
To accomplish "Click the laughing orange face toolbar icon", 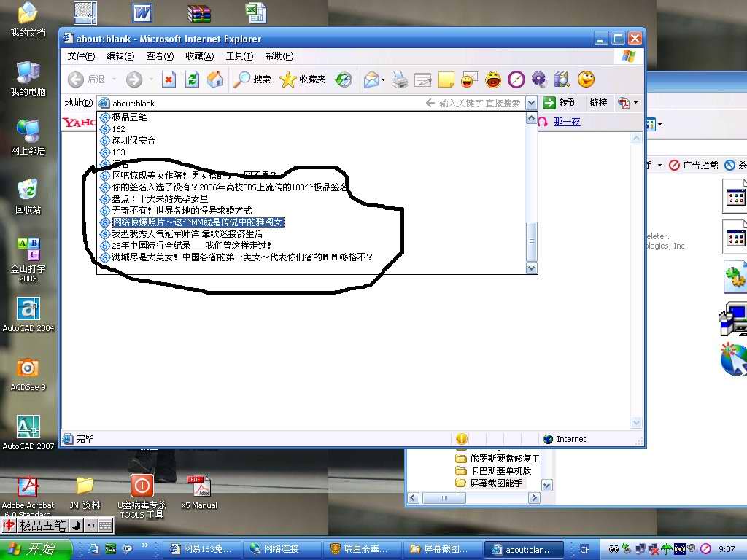I will point(493,79).
